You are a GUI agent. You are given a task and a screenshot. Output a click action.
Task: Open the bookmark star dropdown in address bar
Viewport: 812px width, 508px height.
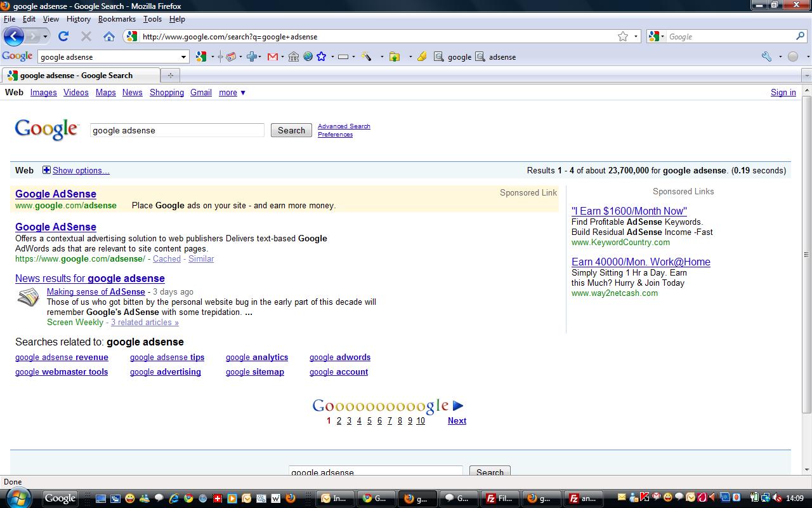[636, 36]
